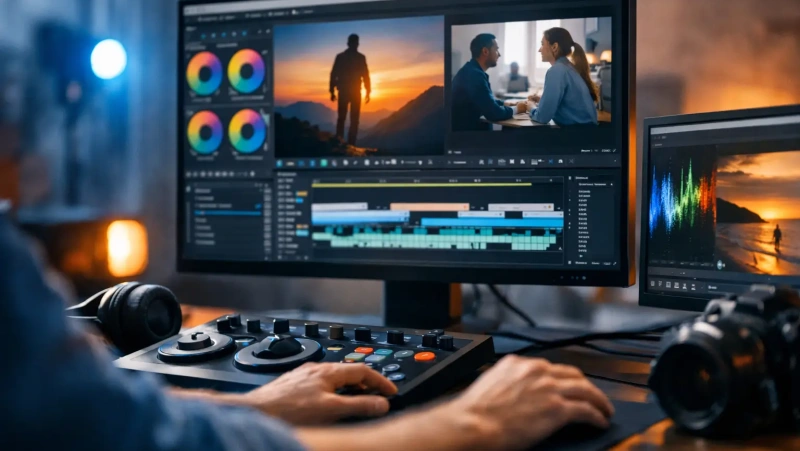Screen dimensions: 800x451
Task: Click the highlighted teal icon in the toolbar
Action: tap(323, 163)
